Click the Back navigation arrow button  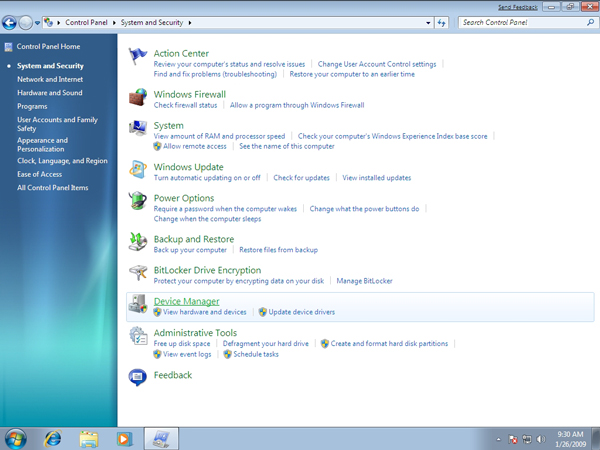coord(12,22)
